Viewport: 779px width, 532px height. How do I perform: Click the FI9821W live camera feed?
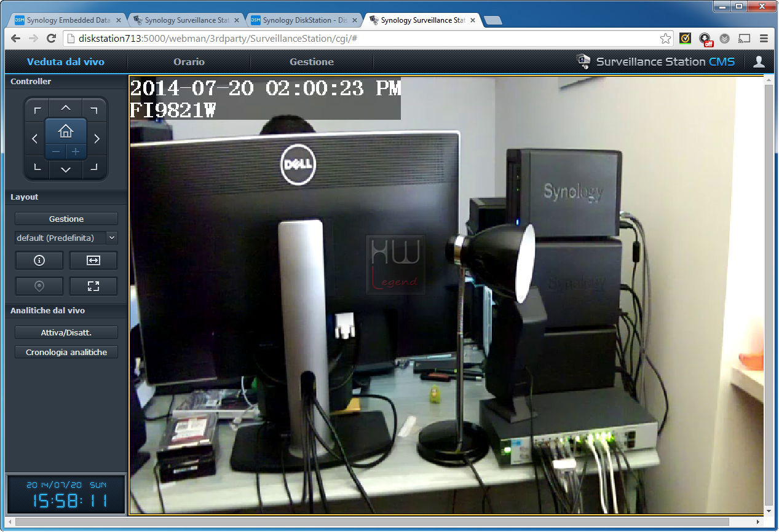click(x=446, y=295)
